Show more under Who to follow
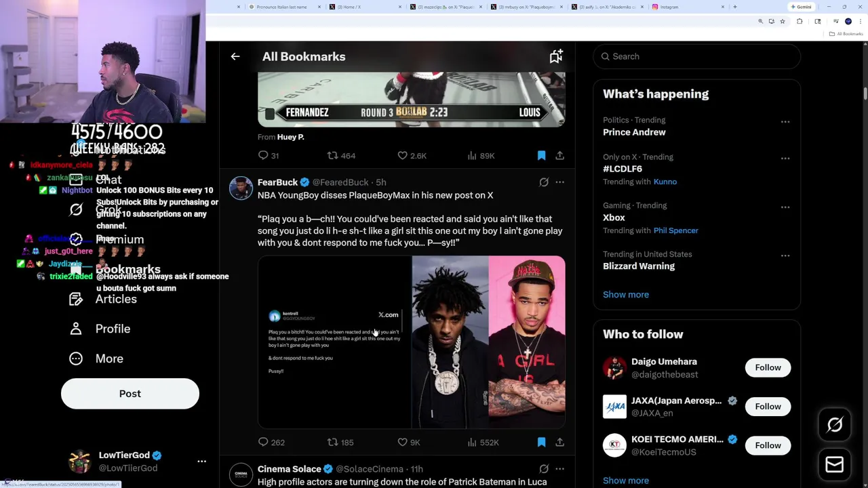 626,481
